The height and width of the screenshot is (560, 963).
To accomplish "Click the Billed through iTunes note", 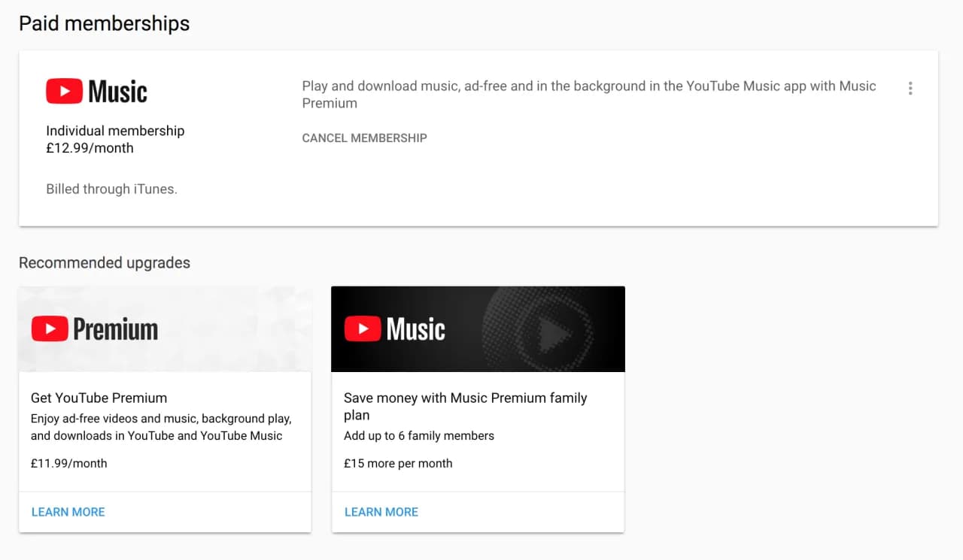I will (x=111, y=189).
